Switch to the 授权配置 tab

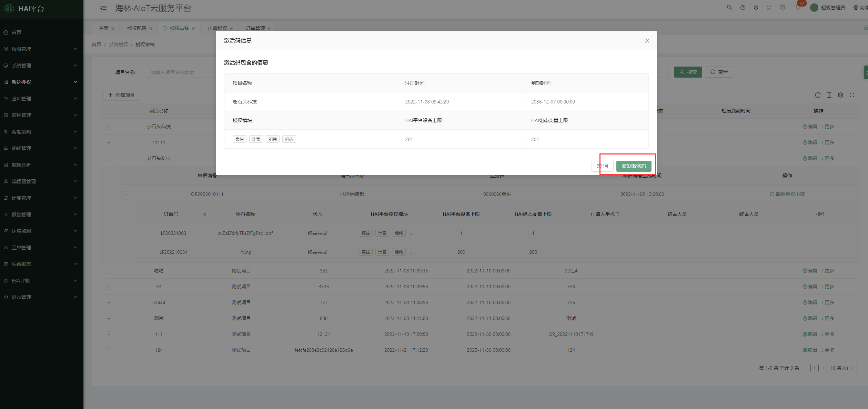click(137, 28)
